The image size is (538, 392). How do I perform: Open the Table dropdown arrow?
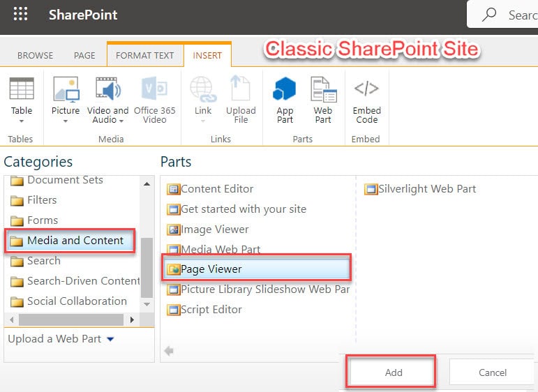(22, 121)
